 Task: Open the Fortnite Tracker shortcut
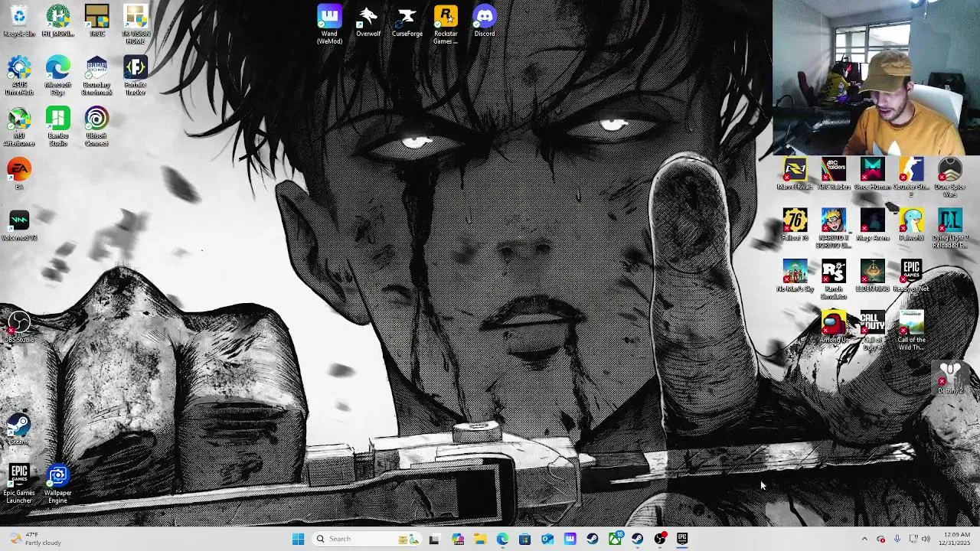click(136, 77)
